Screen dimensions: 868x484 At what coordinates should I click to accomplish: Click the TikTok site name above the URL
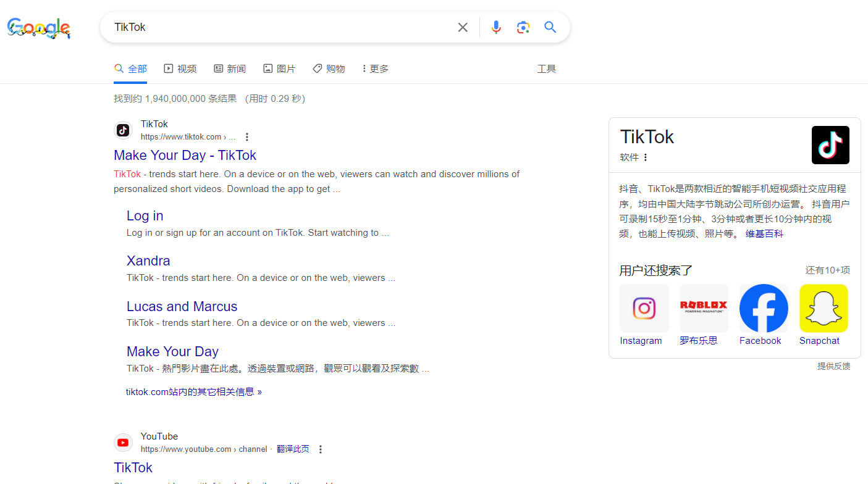coord(154,124)
